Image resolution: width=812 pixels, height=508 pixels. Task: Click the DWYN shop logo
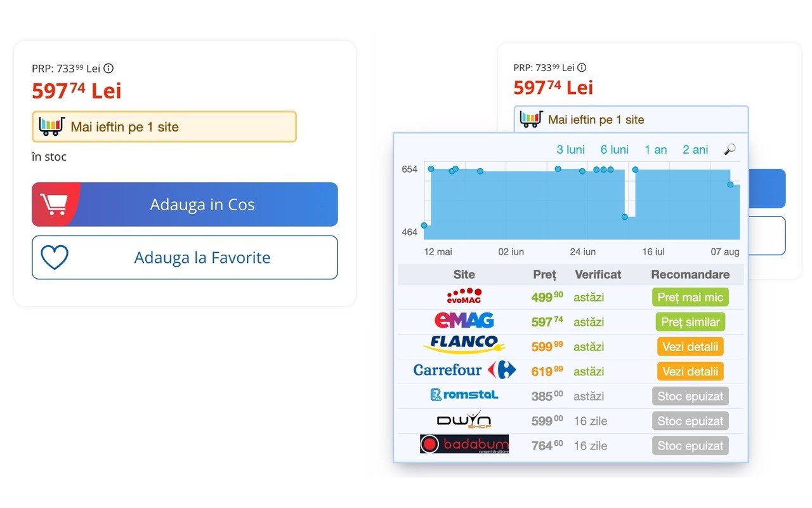(464, 420)
